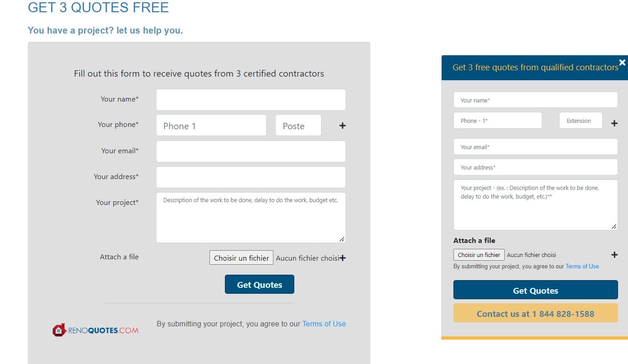Open the Terms of Use link on main form
This screenshot has width=628, height=364.
coord(324,324)
